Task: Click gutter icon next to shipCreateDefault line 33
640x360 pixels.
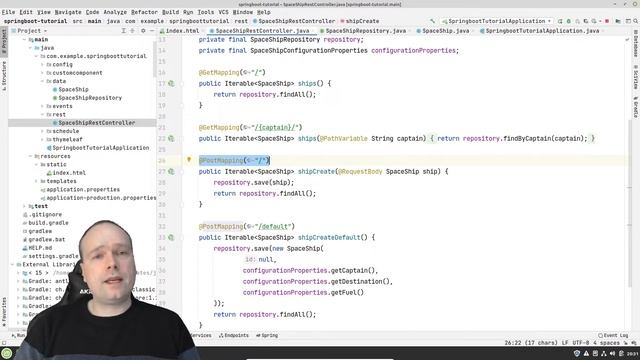Action: pos(171,237)
